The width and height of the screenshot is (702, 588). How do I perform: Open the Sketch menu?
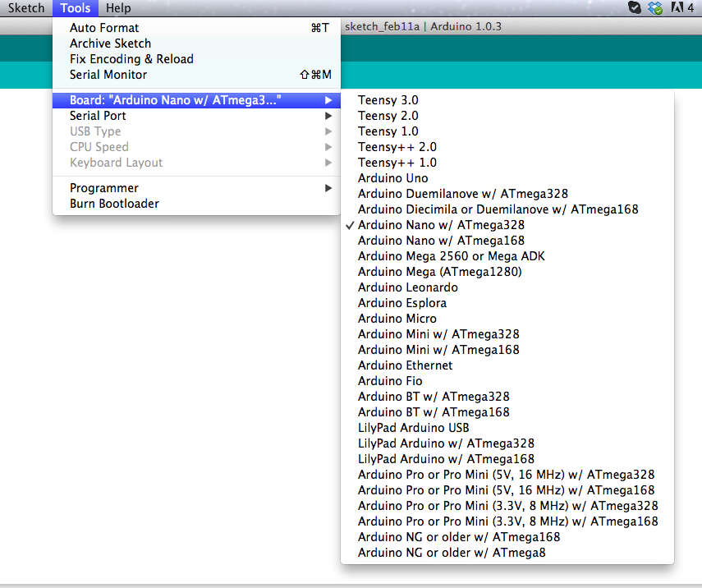[26, 8]
